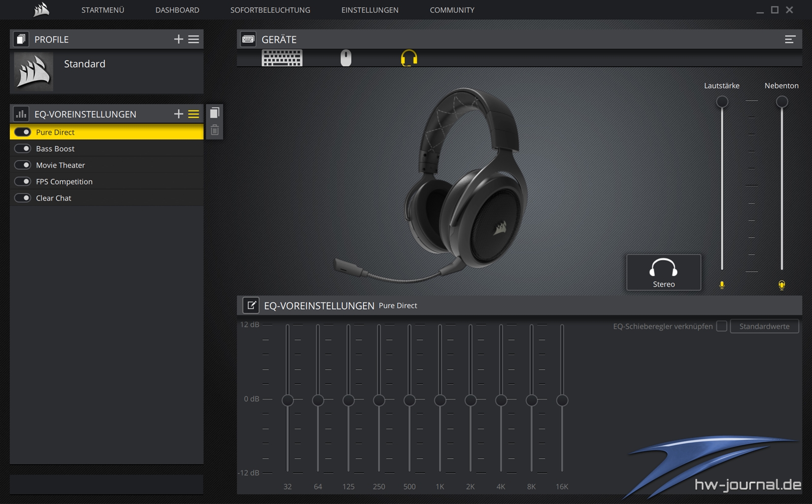Toggle the Clear Chat preset switch
Viewport: 812px width, 504px height.
[23, 198]
